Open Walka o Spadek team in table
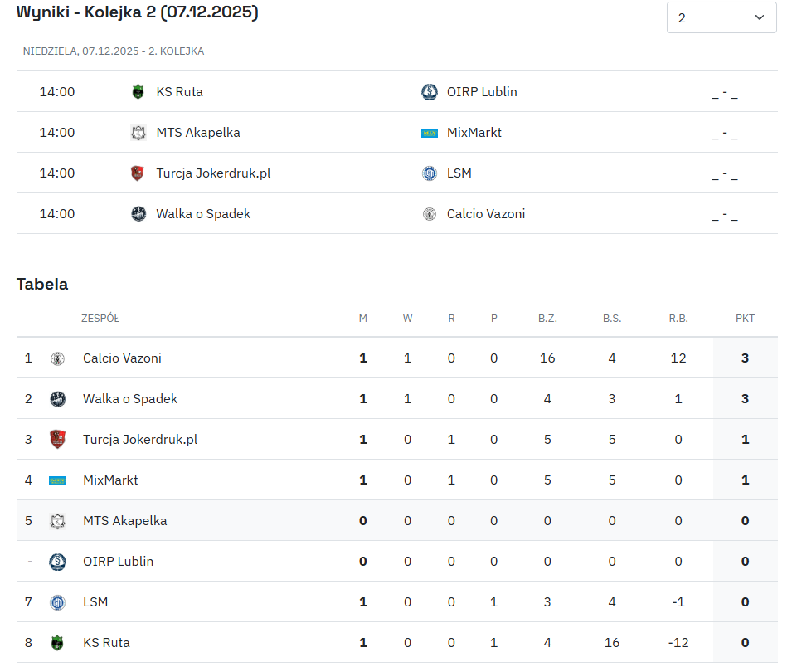This screenshot has width=787, height=672. [130, 399]
